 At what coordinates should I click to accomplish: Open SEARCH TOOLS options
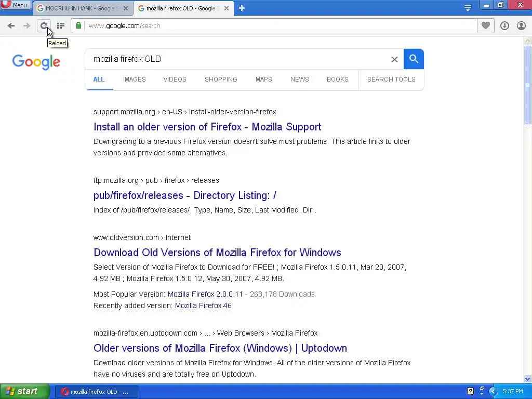click(391, 79)
